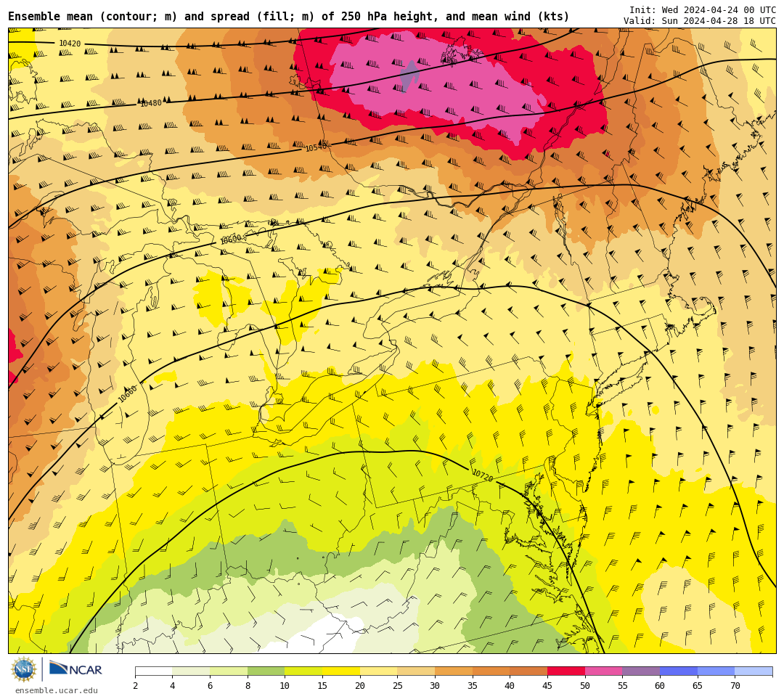The image size is (784, 699).
Task: Pick the 65–70 light blue colorbar segment
Action: [716, 671]
